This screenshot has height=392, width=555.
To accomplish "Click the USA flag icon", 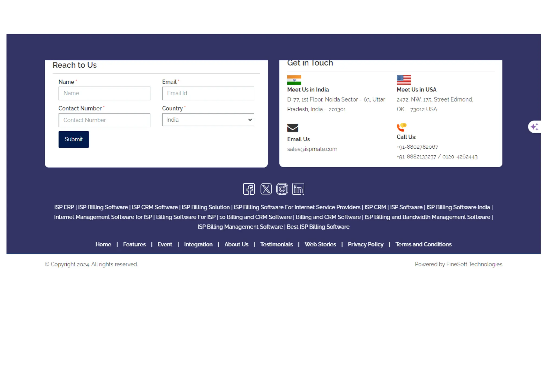I will point(404,80).
